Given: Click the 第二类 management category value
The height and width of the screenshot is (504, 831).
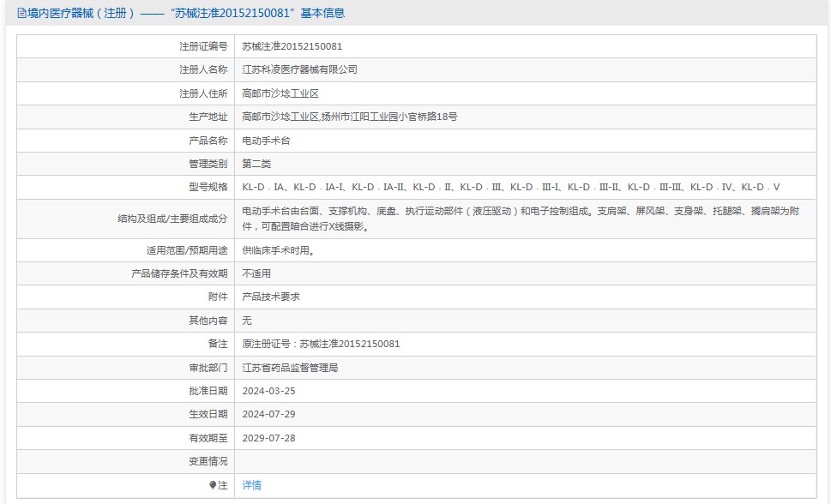Looking at the screenshot, I should pyautogui.click(x=256, y=164).
